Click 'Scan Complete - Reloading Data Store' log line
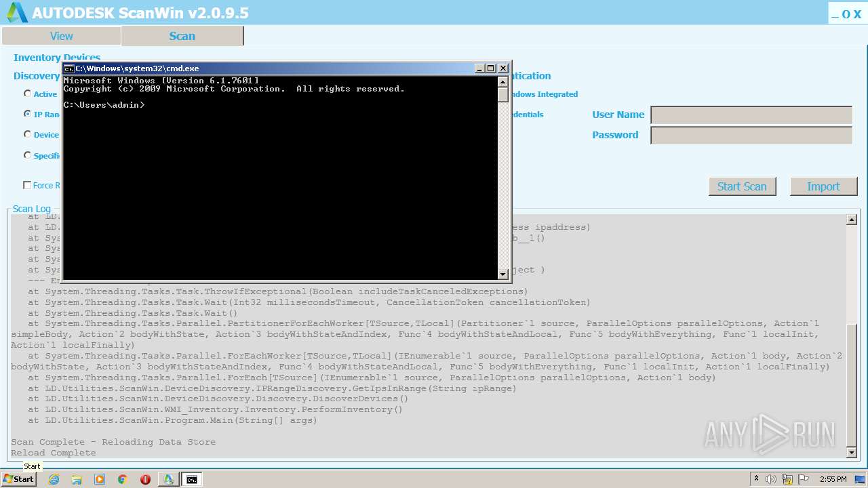Screen dimensions: 868x488 pos(113,442)
